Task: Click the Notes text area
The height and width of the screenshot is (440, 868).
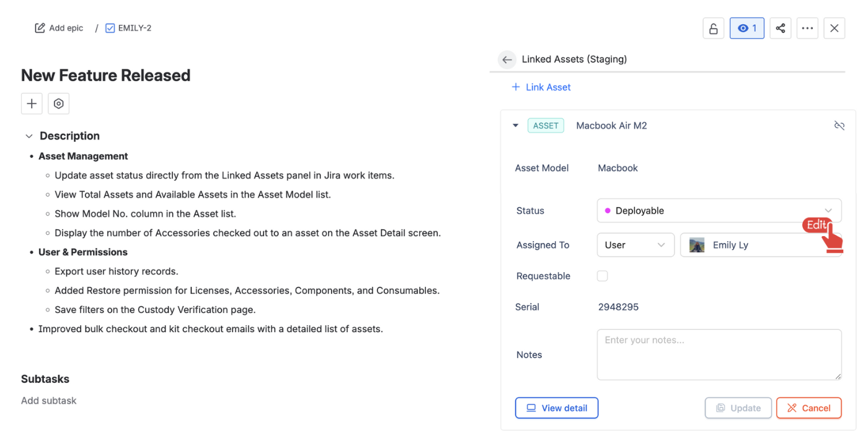Action: 719,354
